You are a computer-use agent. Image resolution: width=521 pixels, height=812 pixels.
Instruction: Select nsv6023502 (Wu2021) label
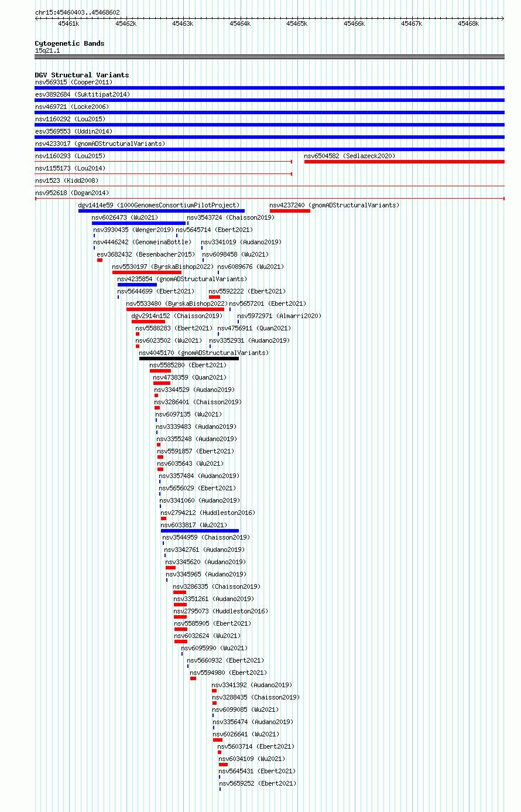[x=169, y=341]
